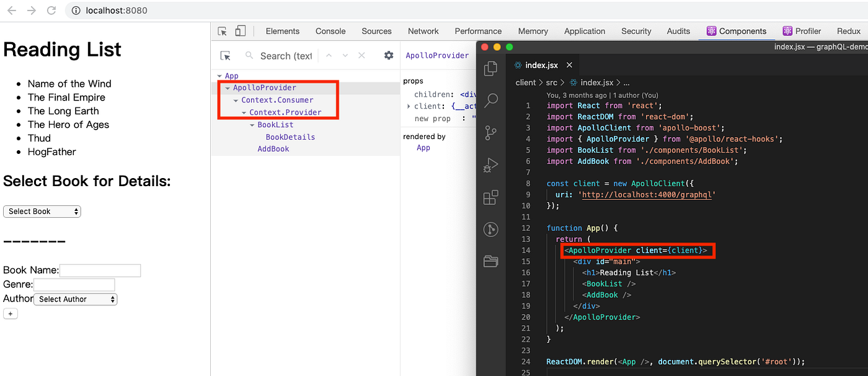Expand the client prop object arrow
Viewport: 868px width, 376px height.
409,107
